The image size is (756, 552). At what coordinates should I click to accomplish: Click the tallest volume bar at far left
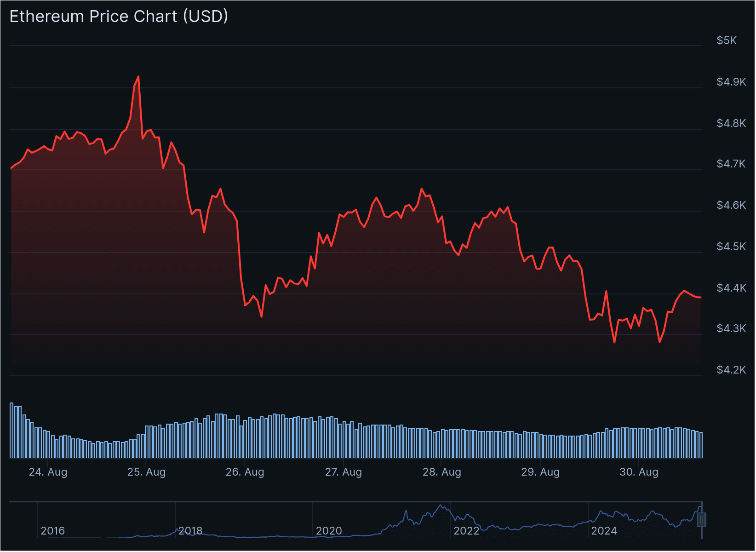(11, 430)
